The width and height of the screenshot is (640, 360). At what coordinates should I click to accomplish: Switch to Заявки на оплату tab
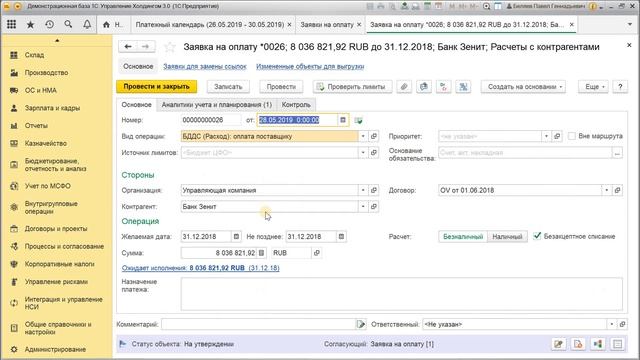(327, 25)
